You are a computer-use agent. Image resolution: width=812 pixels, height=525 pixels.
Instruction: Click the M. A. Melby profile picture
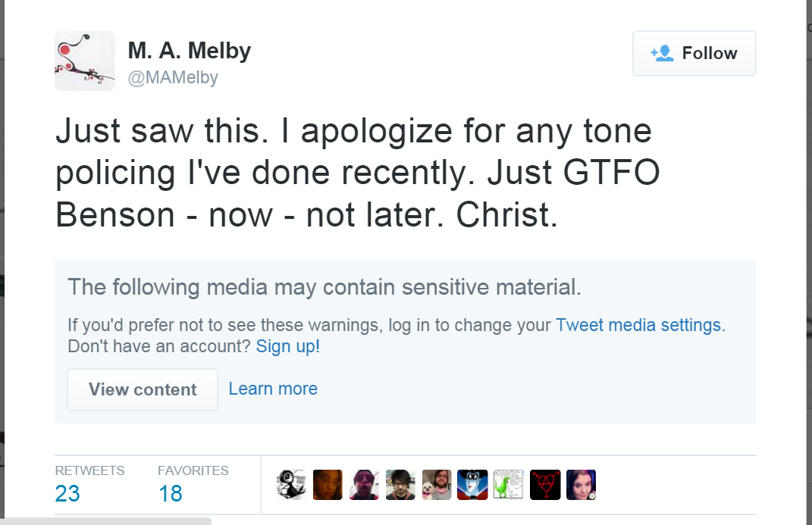coord(85,61)
